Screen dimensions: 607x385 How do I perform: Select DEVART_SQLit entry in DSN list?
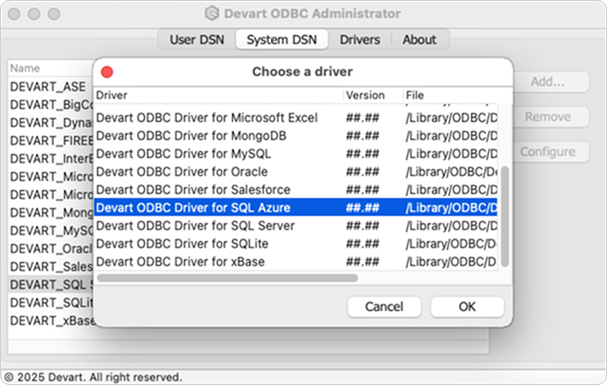51,303
